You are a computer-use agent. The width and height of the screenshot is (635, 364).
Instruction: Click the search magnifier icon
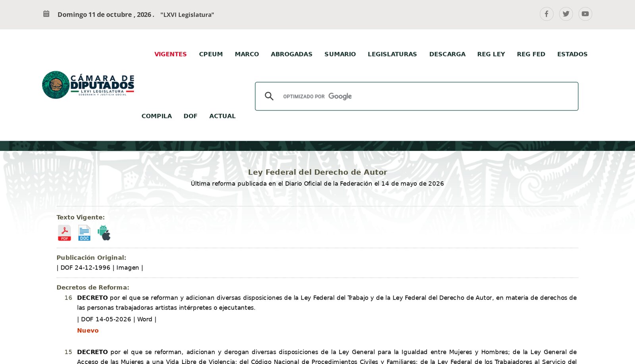point(269,96)
